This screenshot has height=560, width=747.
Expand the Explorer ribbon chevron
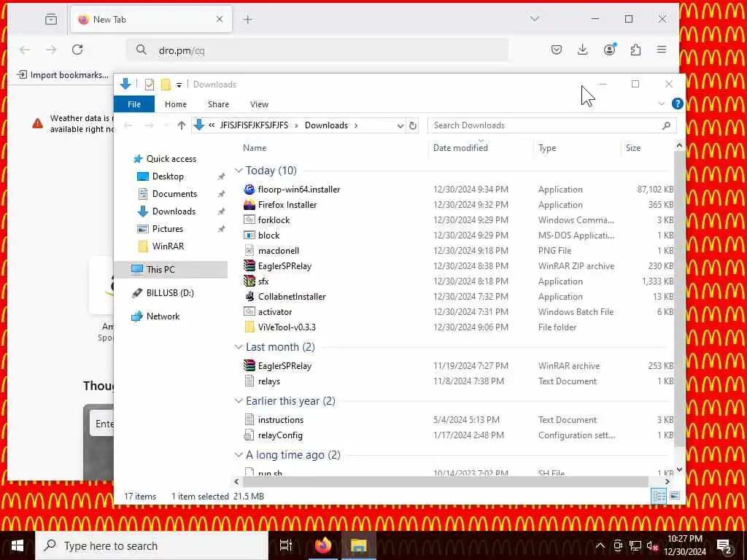(661, 104)
